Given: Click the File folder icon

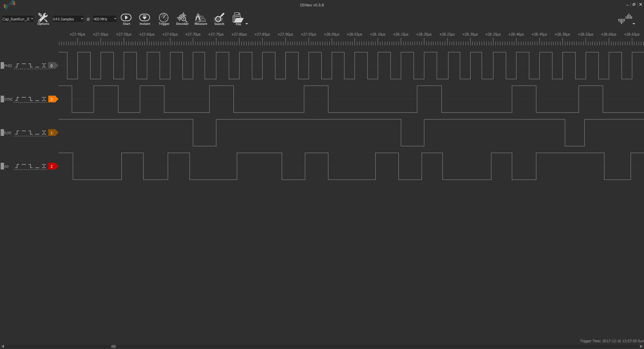Looking at the screenshot, I should 238,19.
